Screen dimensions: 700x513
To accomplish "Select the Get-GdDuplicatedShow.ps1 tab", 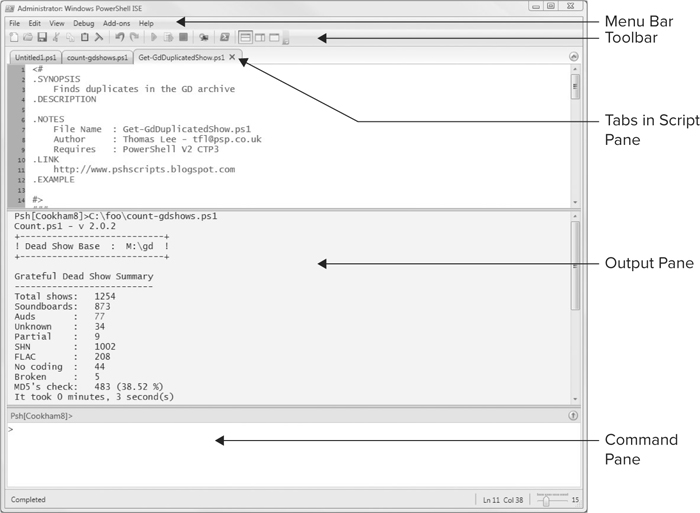I will pos(181,57).
